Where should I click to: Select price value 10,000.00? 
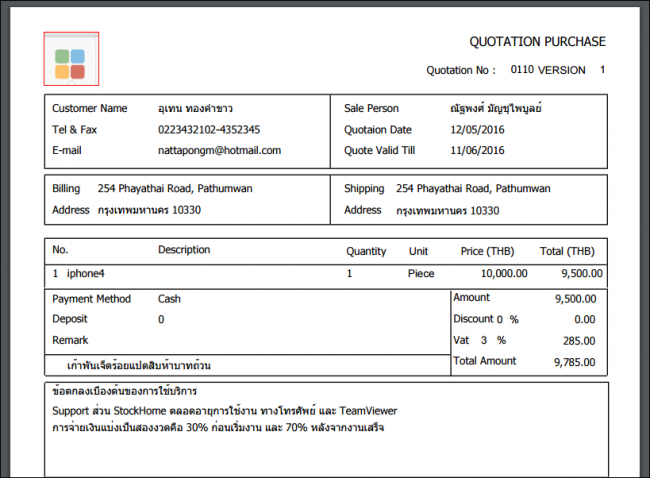click(x=504, y=274)
